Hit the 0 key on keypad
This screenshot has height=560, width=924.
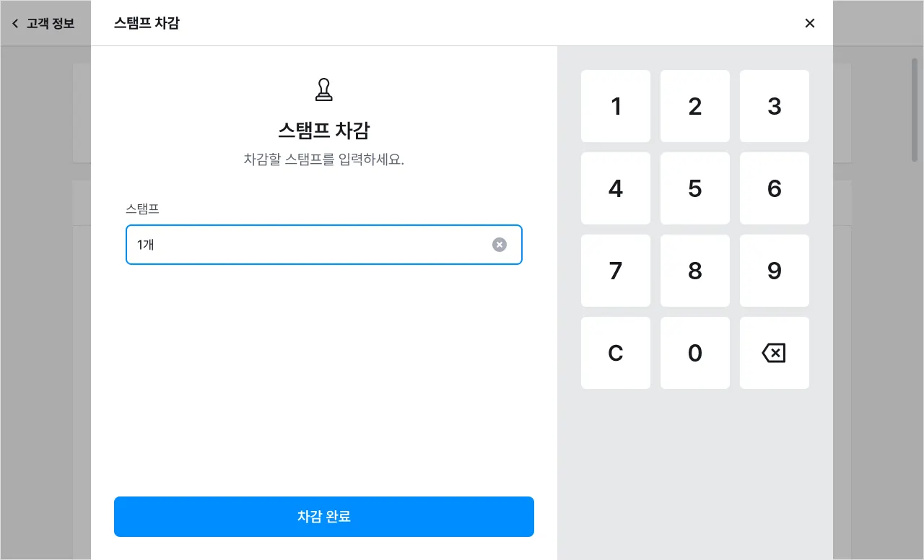coord(694,353)
